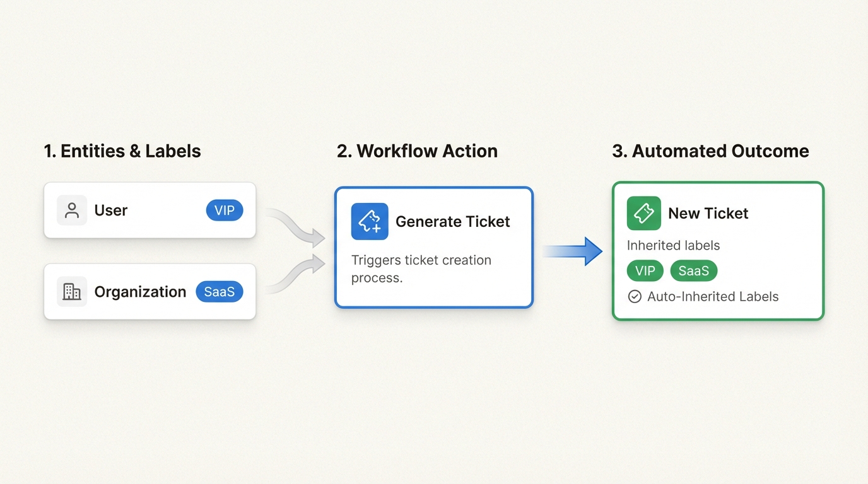Click the "3. Automated Outcome" heading
Screen dimensions: 868x484
[710, 151]
